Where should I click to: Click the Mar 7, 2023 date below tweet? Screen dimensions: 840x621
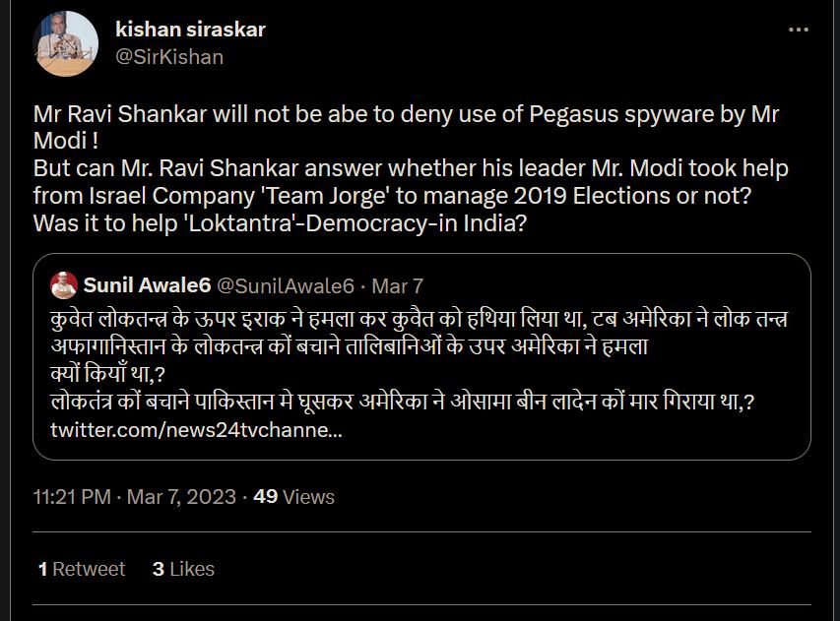(181, 497)
